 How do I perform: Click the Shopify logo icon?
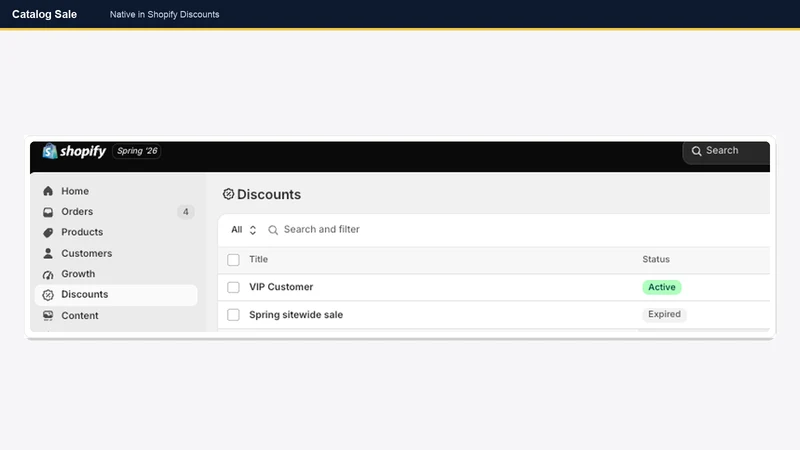pos(49,151)
